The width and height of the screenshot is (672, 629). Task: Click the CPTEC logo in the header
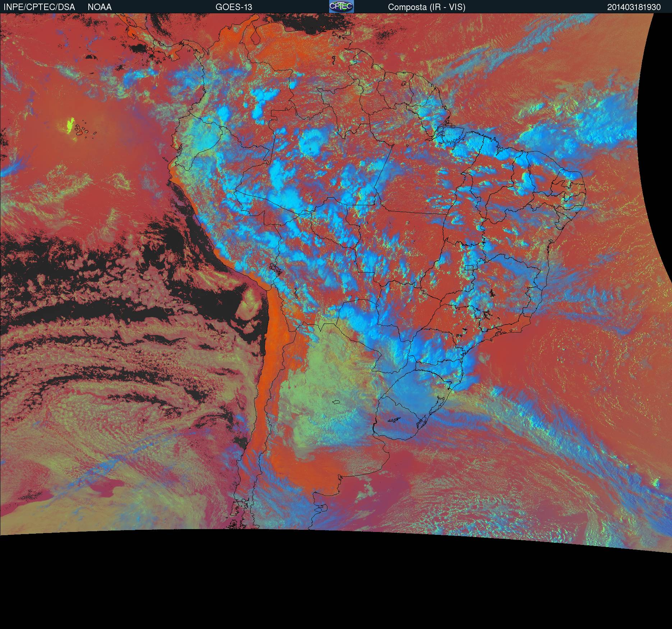coord(341,6)
